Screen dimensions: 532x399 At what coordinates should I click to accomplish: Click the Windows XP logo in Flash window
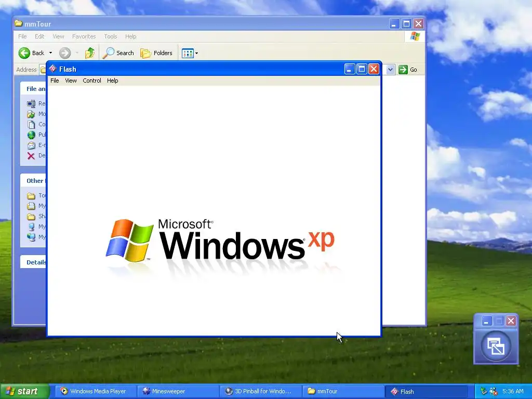(220, 241)
